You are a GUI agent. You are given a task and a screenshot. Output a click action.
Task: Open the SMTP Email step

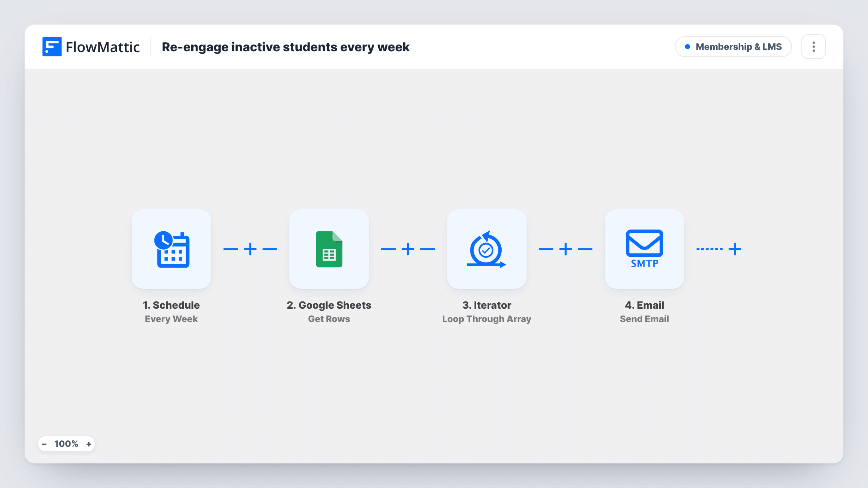click(644, 249)
